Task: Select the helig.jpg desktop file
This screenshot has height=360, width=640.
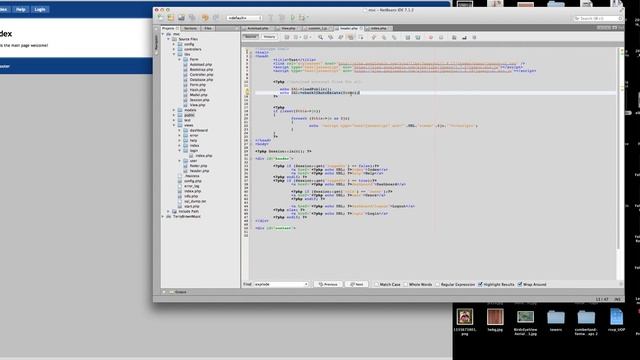Action: 495,320
